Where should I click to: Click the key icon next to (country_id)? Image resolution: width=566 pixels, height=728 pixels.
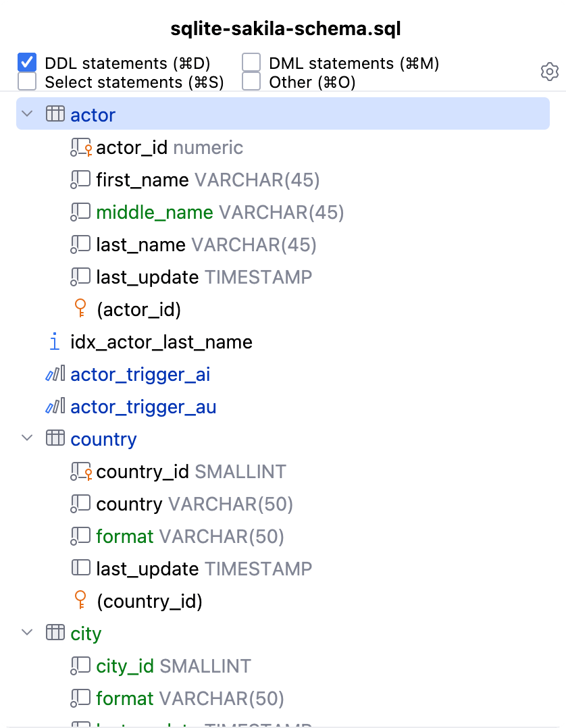[x=80, y=600]
